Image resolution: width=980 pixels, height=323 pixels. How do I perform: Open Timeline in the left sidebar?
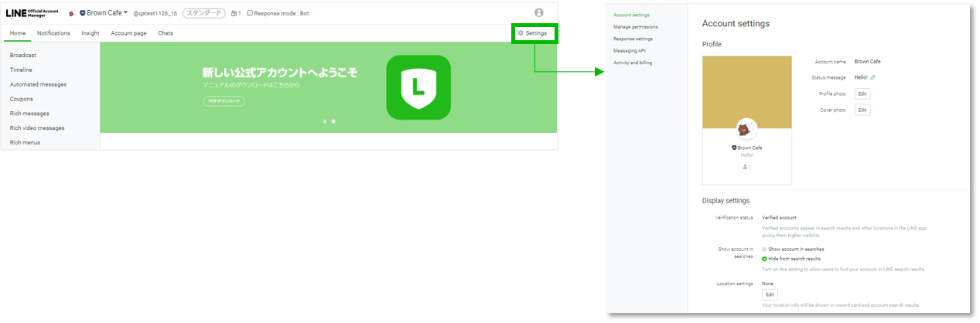(21, 70)
